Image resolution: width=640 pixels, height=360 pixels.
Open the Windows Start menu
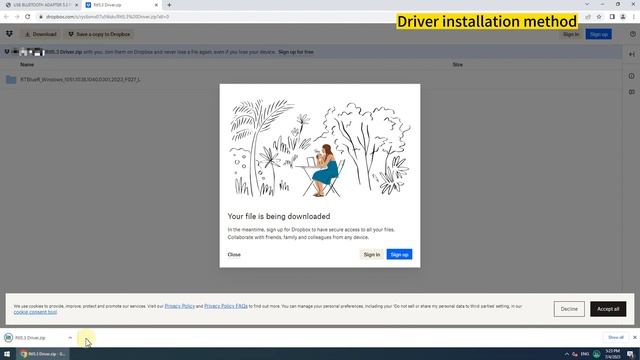[x=7, y=354]
